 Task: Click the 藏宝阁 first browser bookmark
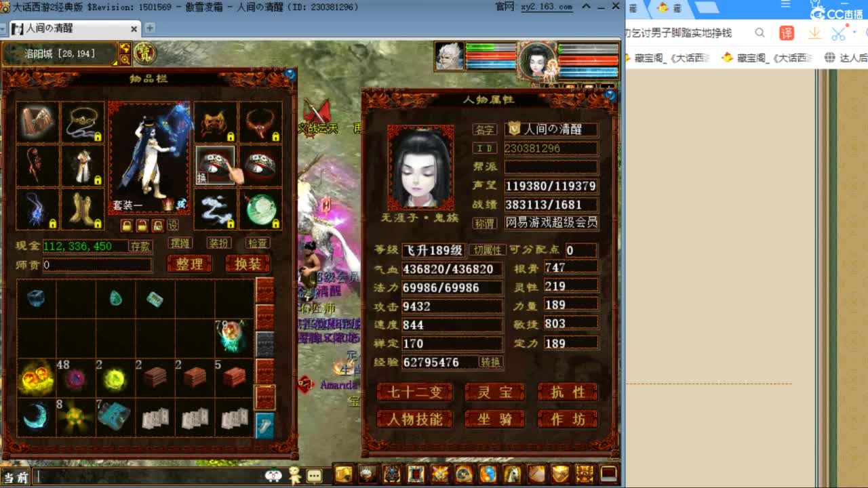tap(667, 58)
